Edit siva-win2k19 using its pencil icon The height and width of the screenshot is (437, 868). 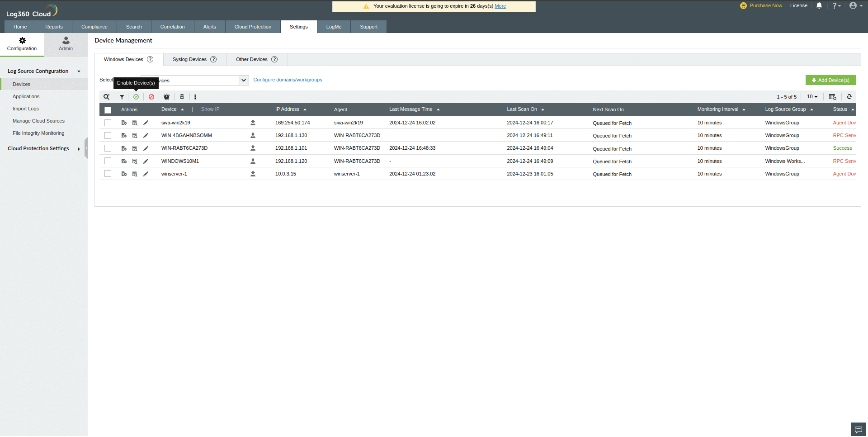(x=146, y=123)
